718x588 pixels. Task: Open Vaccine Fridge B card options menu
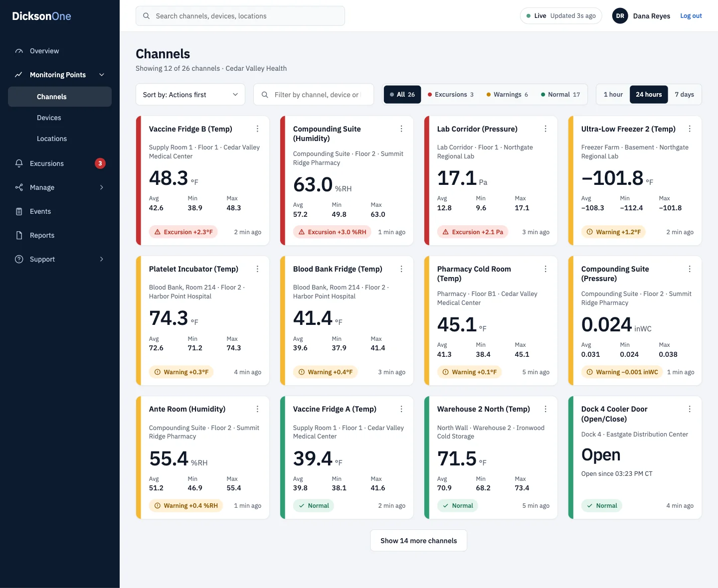point(257,129)
